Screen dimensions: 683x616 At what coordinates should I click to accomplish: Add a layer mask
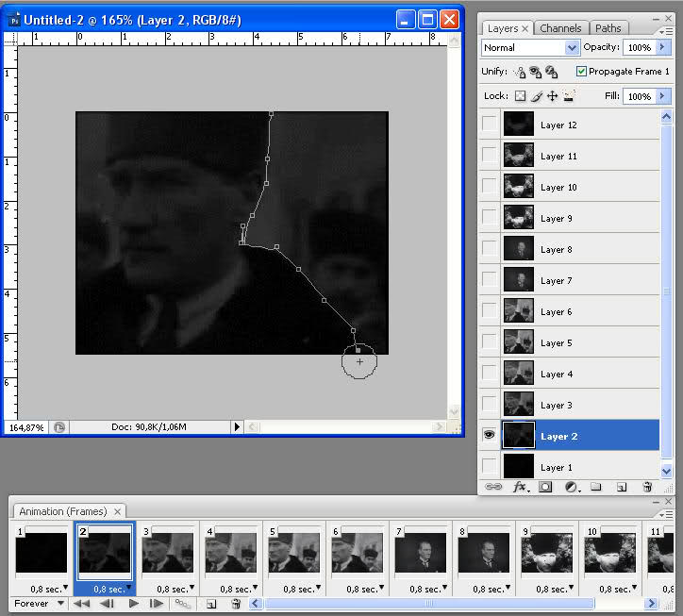[x=545, y=487]
